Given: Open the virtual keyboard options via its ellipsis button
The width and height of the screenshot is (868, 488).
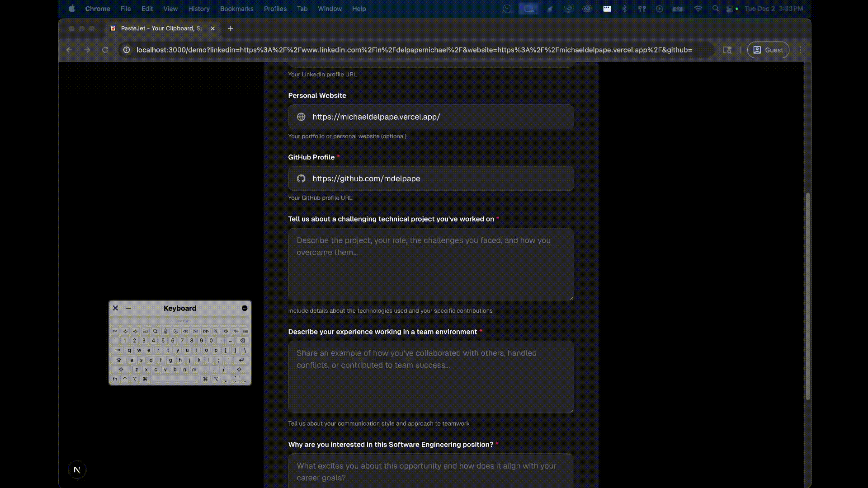Looking at the screenshot, I should [x=245, y=308].
